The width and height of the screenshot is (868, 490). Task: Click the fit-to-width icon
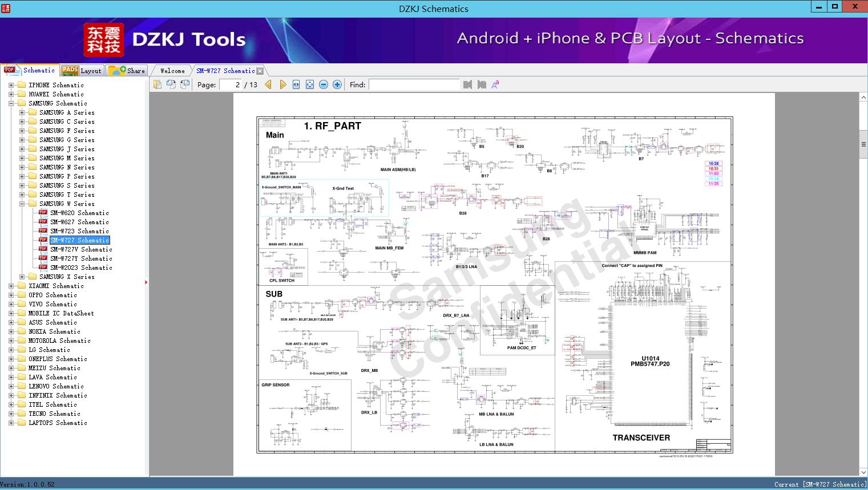click(296, 84)
